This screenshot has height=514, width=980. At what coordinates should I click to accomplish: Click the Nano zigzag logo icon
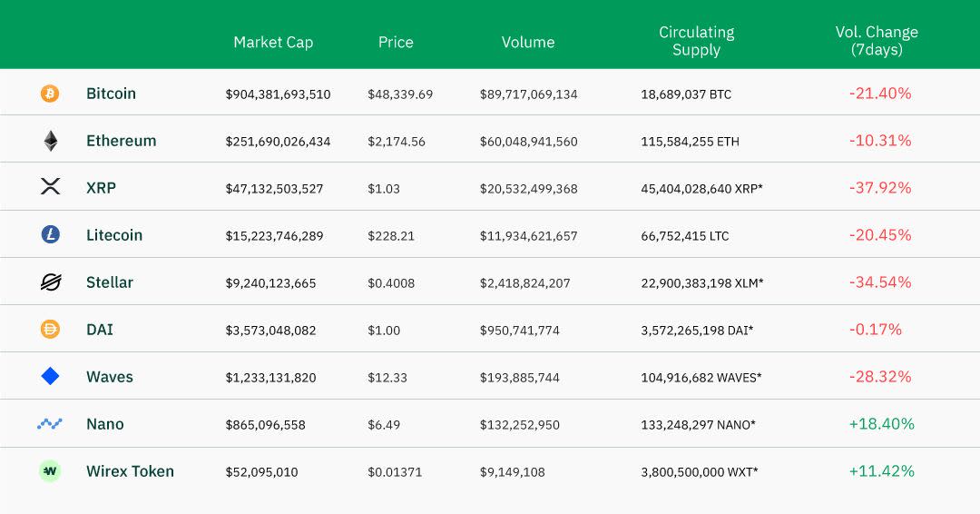(x=50, y=424)
